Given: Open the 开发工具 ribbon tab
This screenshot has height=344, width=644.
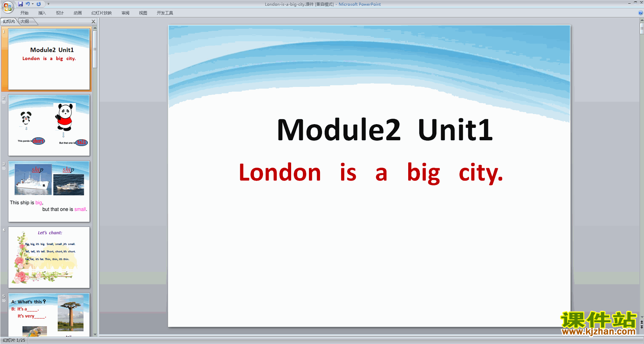Looking at the screenshot, I should [165, 13].
